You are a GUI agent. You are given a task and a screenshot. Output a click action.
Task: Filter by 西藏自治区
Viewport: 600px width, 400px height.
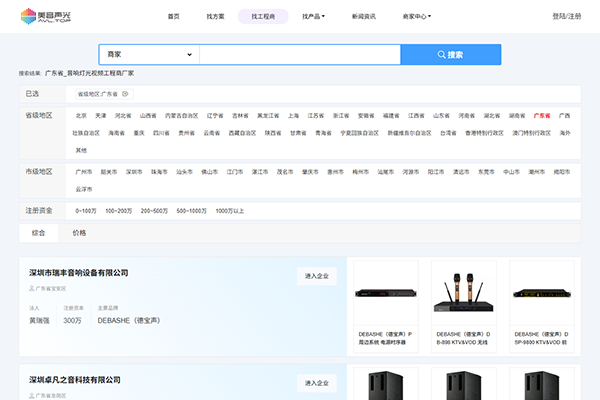(x=242, y=133)
